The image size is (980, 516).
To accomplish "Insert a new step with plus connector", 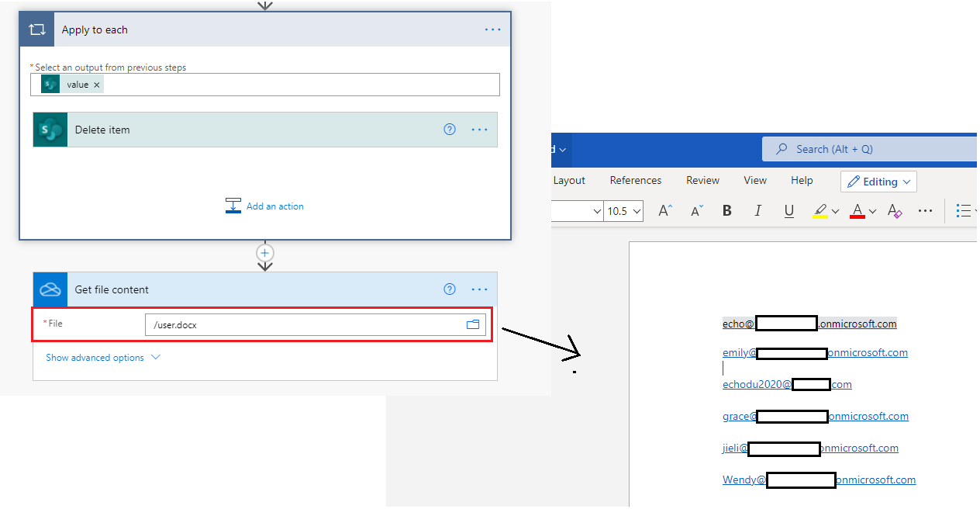I will 265,253.
